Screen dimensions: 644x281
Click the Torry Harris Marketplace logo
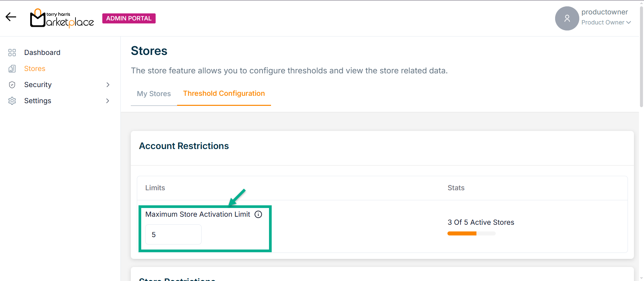(62, 18)
